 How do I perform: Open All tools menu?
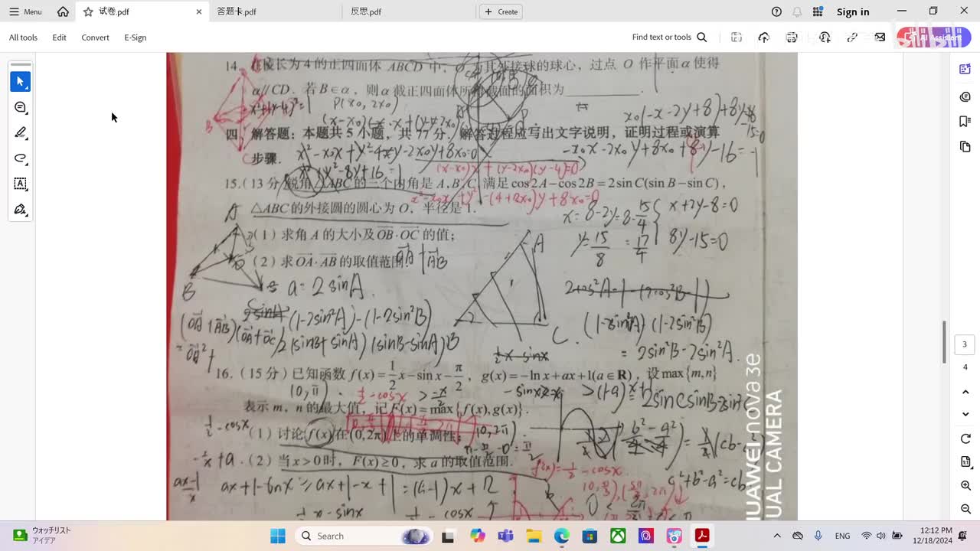[x=23, y=37]
